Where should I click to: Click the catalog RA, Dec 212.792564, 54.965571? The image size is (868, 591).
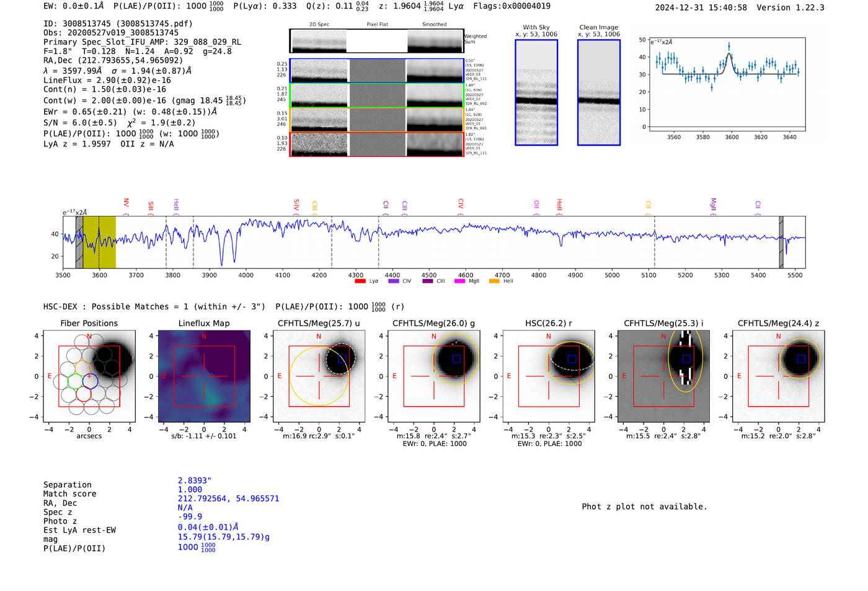click(x=228, y=499)
